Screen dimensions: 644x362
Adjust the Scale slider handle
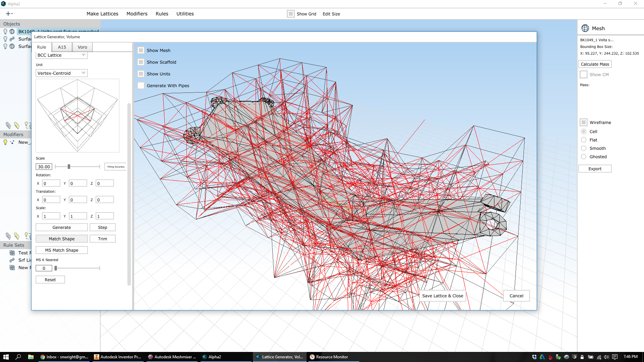click(69, 167)
